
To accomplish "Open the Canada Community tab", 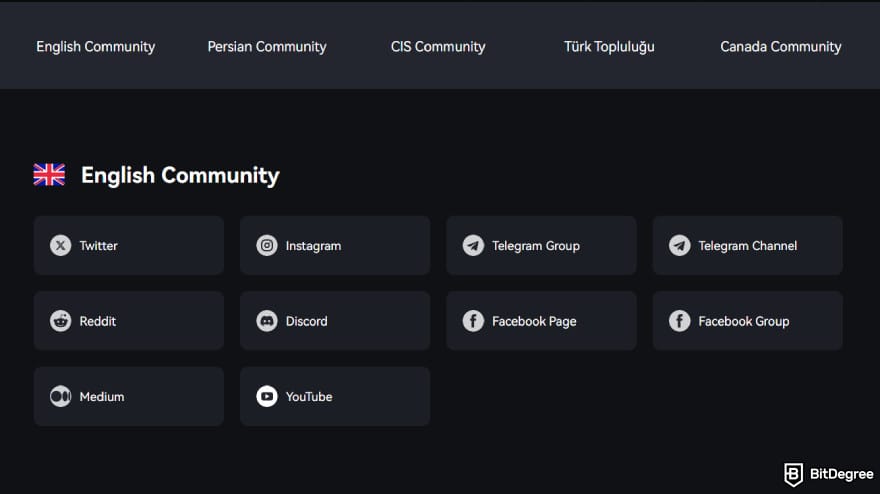I will (x=781, y=47).
